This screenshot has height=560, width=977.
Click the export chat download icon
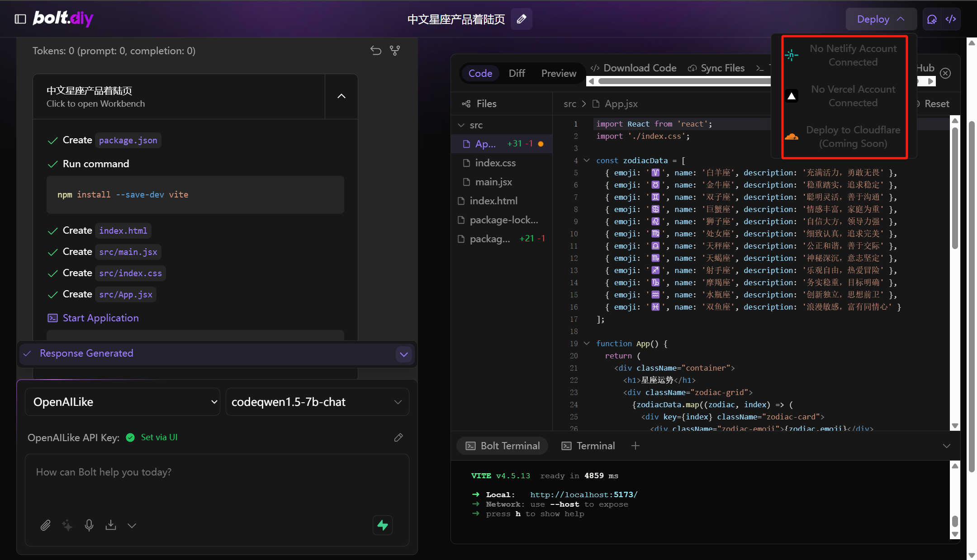coord(111,525)
